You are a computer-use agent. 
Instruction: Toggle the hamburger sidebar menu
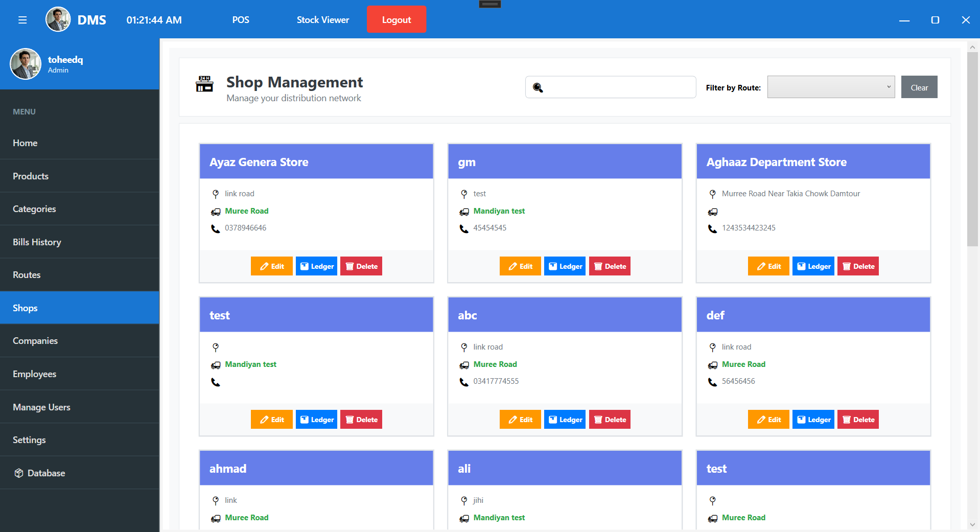[22, 20]
